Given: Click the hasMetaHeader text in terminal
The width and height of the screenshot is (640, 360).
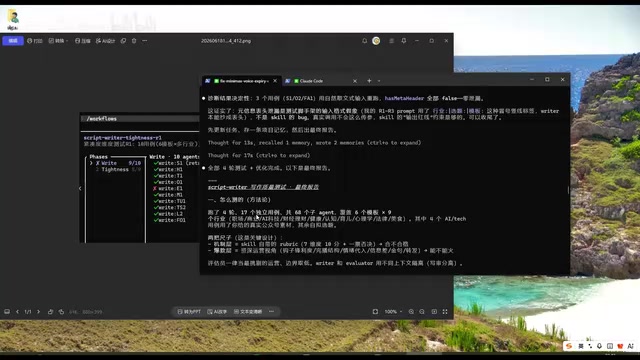Looking at the screenshot, I should click(x=404, y=98).
